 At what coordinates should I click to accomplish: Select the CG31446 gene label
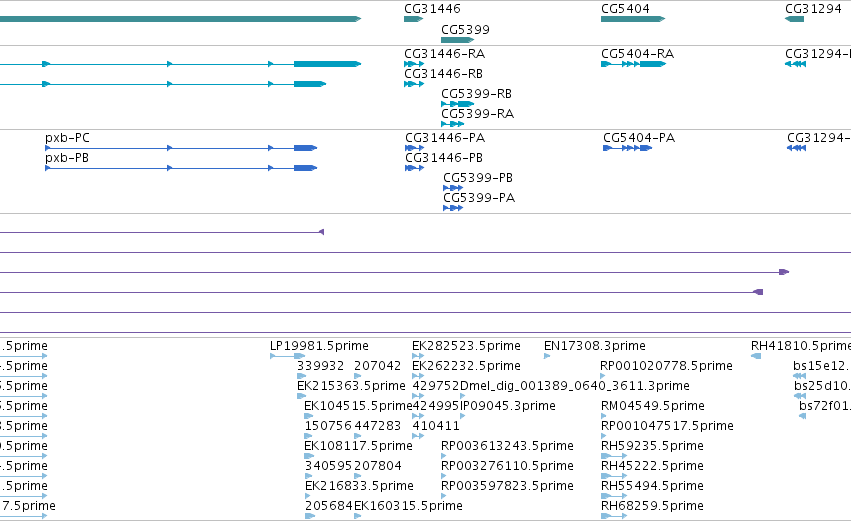(x=432, y=9)
